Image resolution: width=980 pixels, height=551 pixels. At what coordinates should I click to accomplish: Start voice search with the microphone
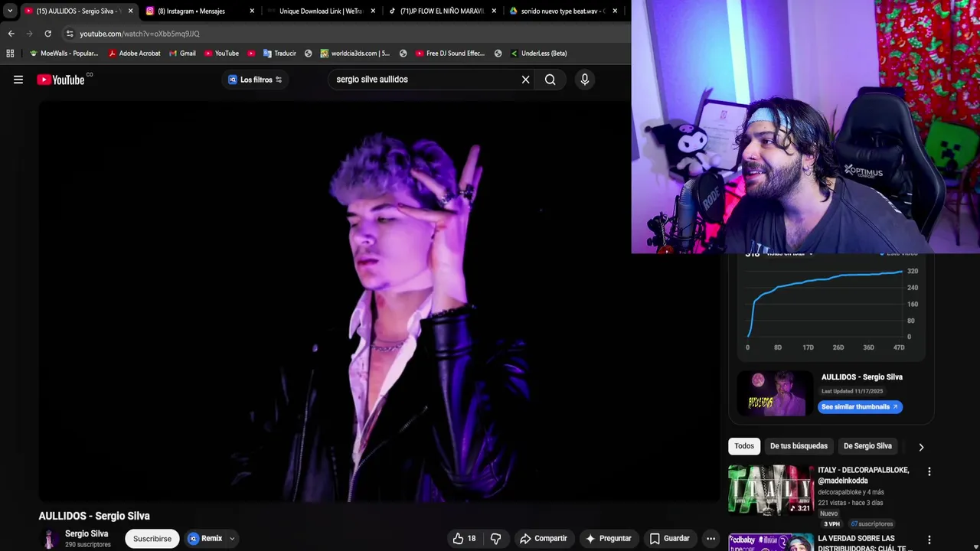click(585, 80)
